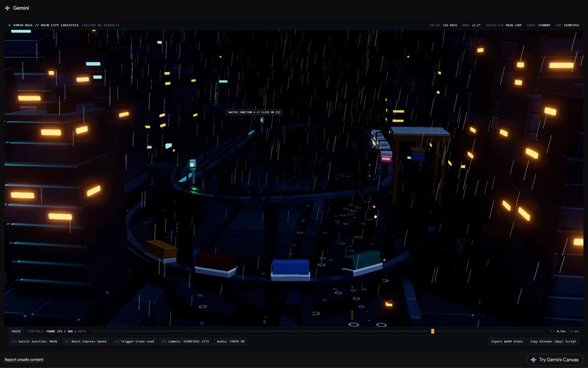Click the BANK +3.2° readout

(x=471, y=25)
